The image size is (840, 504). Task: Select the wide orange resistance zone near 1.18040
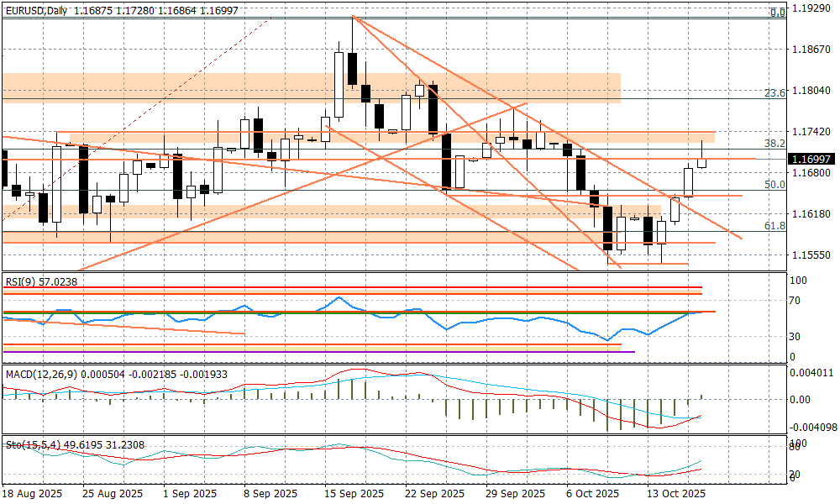[x=311, y=87]
